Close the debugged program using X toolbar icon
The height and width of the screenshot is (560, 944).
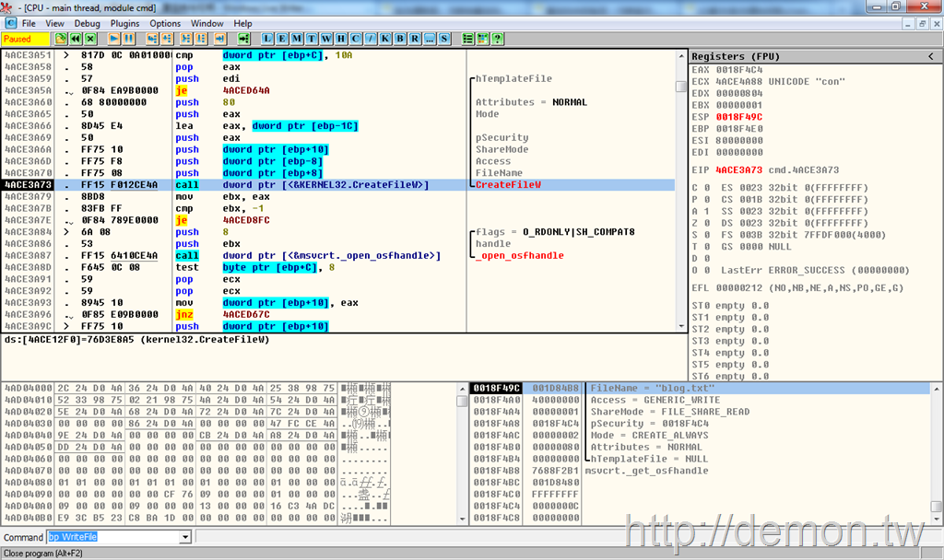[x=90, y=39]
